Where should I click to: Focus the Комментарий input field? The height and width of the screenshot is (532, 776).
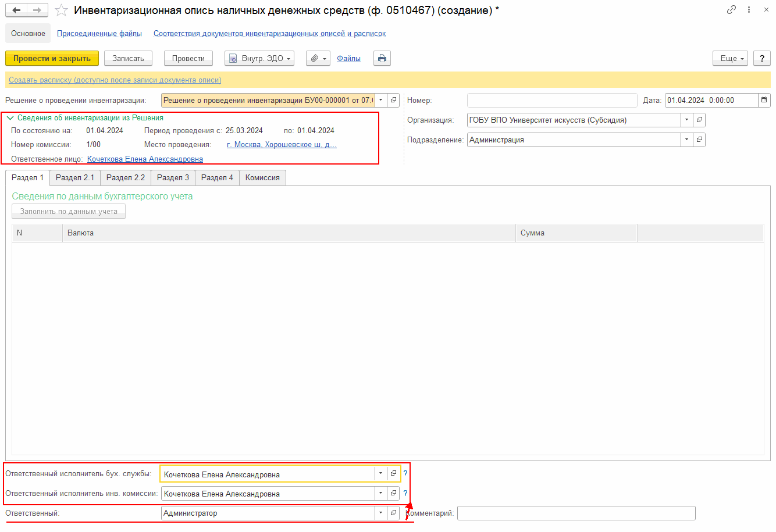pyautogui.click(x=576, y=513)
